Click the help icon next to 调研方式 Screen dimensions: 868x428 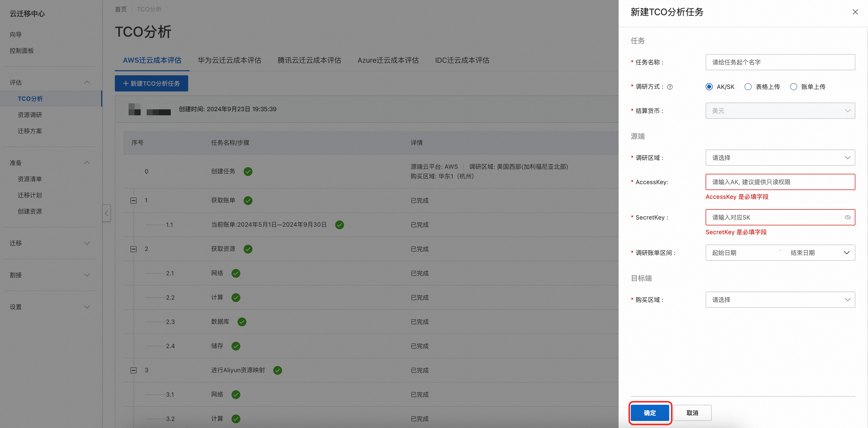click(x=670, y=87)
